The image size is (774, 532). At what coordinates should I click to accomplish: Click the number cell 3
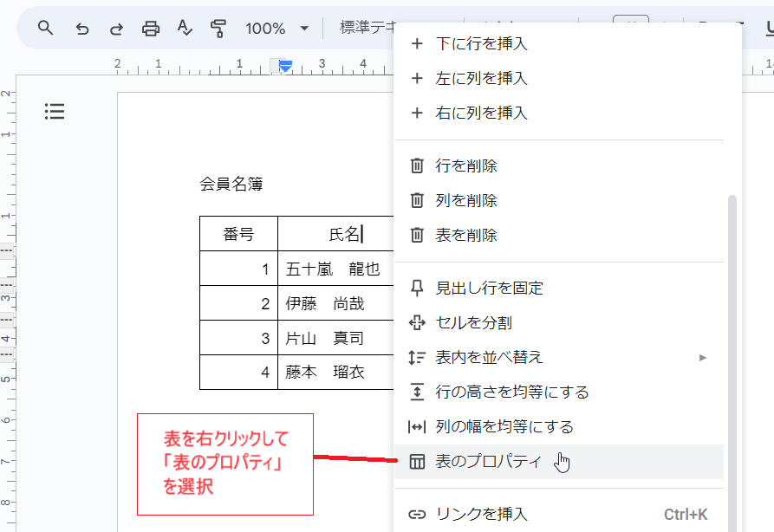[x=239, y=338]
